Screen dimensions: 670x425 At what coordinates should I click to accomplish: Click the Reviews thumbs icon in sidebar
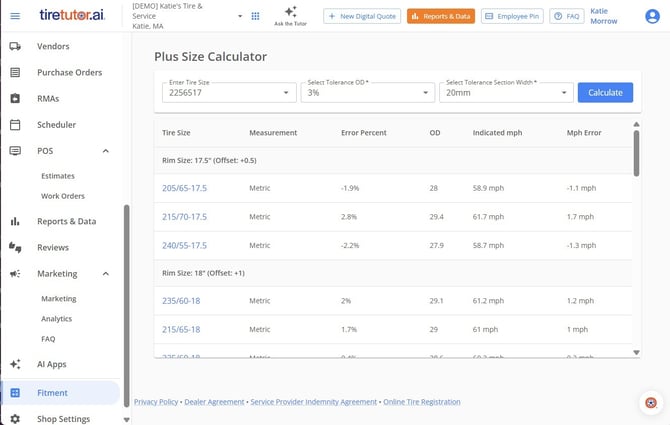(x=15, y=247)
